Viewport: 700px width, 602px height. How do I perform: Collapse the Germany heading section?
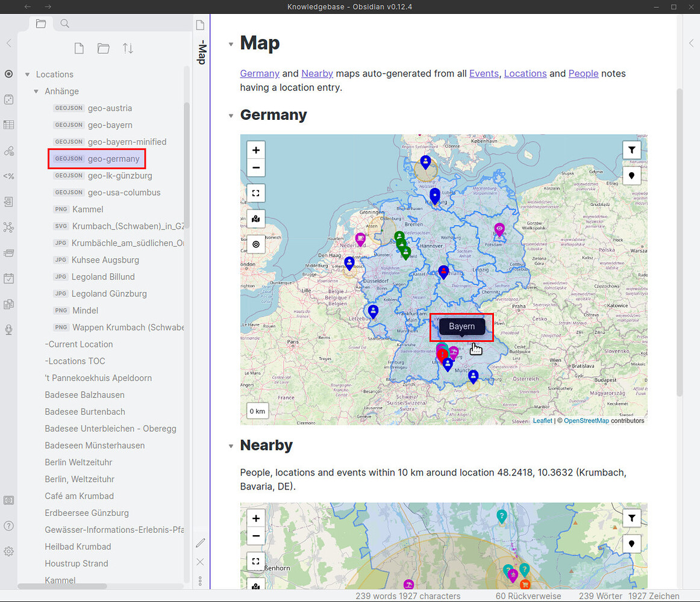(231, 114)
